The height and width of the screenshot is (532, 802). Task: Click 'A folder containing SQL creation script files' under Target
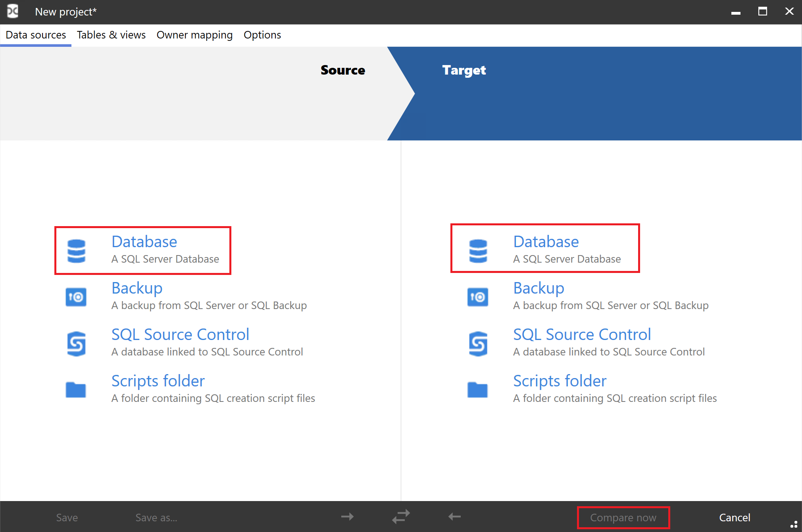pyautogui.click(x=615, y=398)
